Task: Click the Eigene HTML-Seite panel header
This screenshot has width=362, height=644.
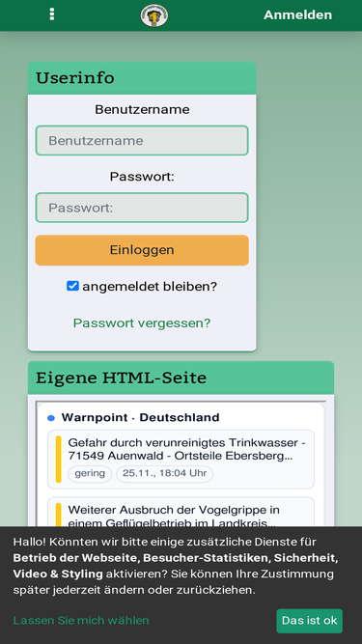Action: point(181,378)
